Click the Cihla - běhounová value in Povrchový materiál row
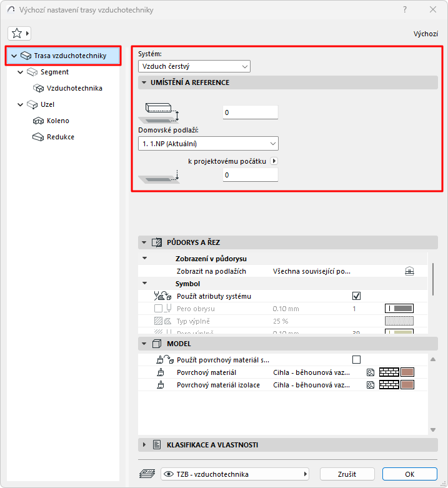Image resolution: width=448 pixels, height=488 pixels. [x=311, y=372]
